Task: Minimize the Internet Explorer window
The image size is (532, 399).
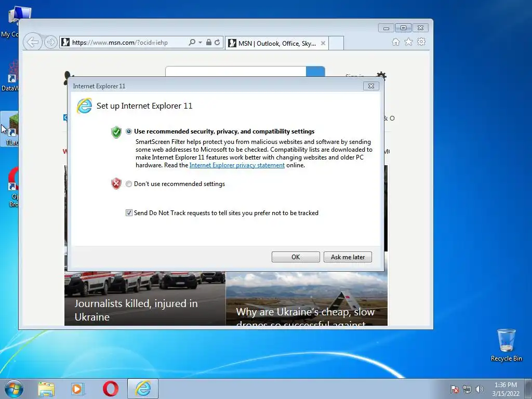Action: click(386, 28)
